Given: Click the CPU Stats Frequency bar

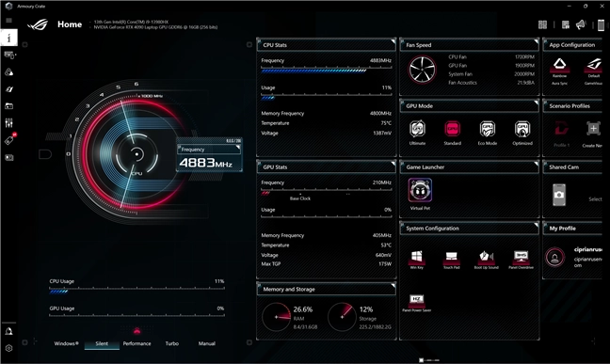Looking at the screenshot, I should (x=327, y=71).
